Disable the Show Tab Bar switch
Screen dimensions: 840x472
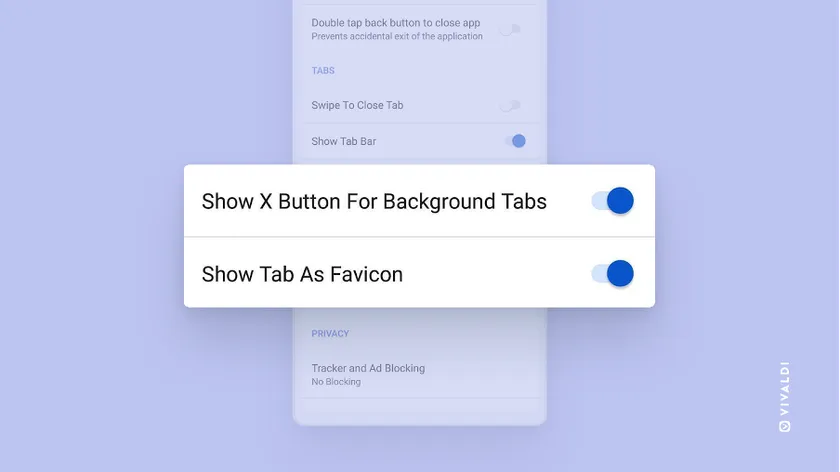515,141
